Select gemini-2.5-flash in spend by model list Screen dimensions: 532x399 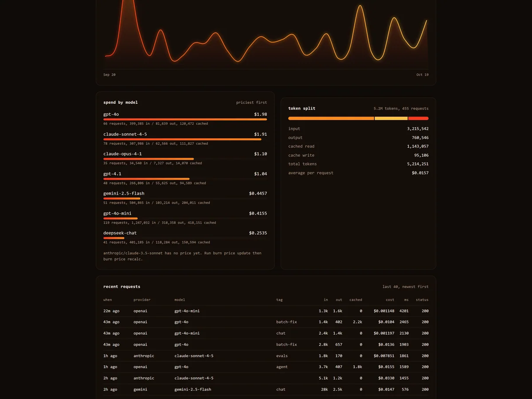coord(124,193)
